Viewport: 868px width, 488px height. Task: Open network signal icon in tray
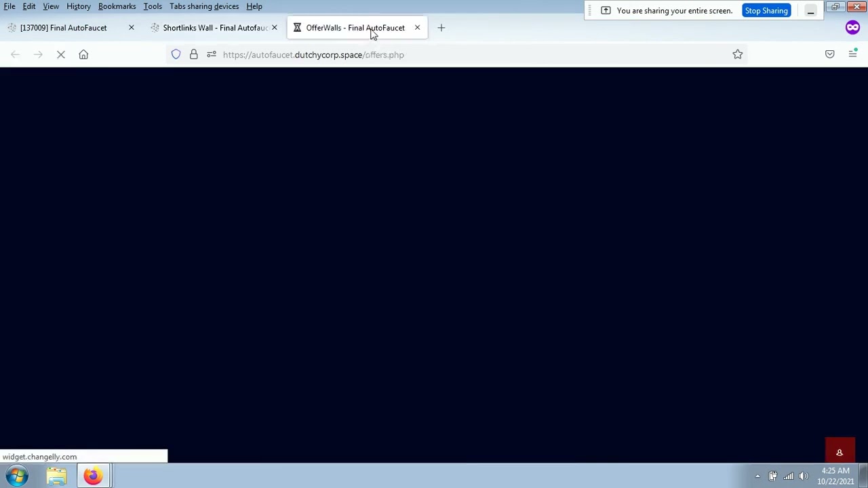788,476
